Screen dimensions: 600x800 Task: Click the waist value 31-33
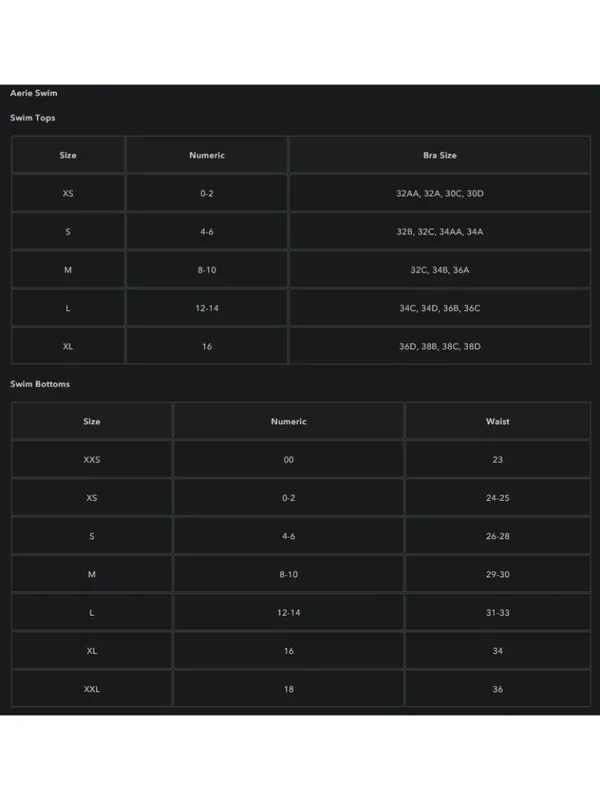tap(497, 613)
